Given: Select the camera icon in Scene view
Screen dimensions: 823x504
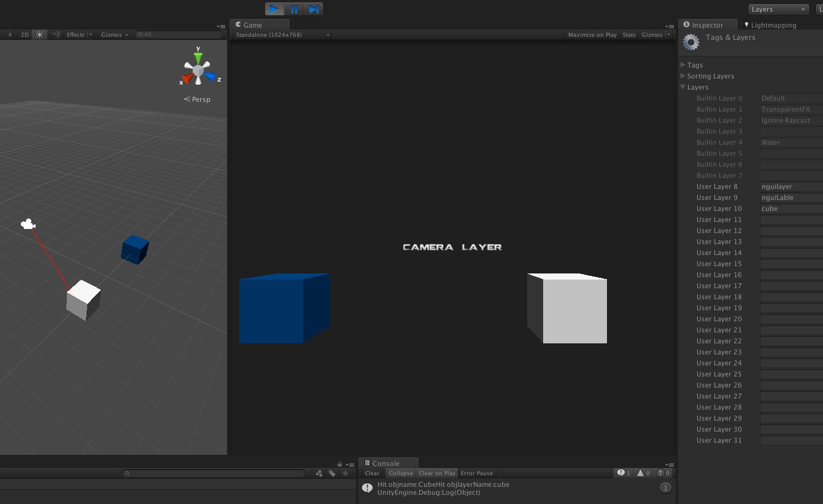Looking at the screenshot, I should [x=28, y=224].
